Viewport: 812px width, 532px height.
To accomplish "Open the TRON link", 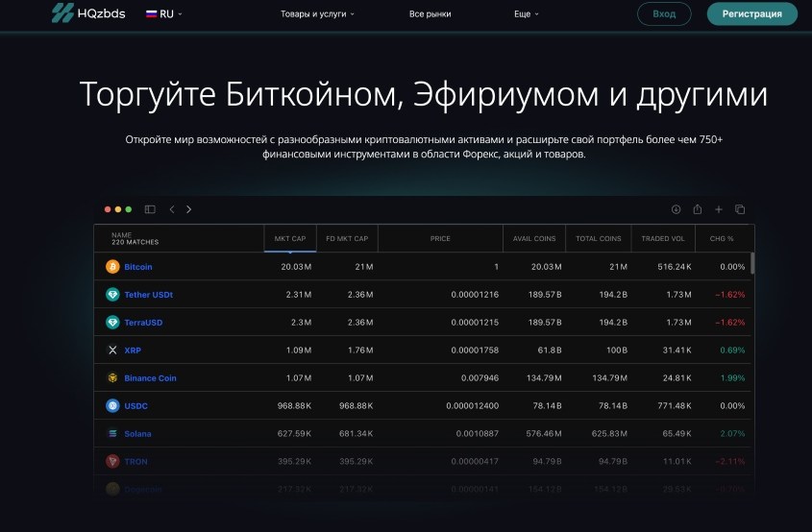I will (x=135, y=462).
